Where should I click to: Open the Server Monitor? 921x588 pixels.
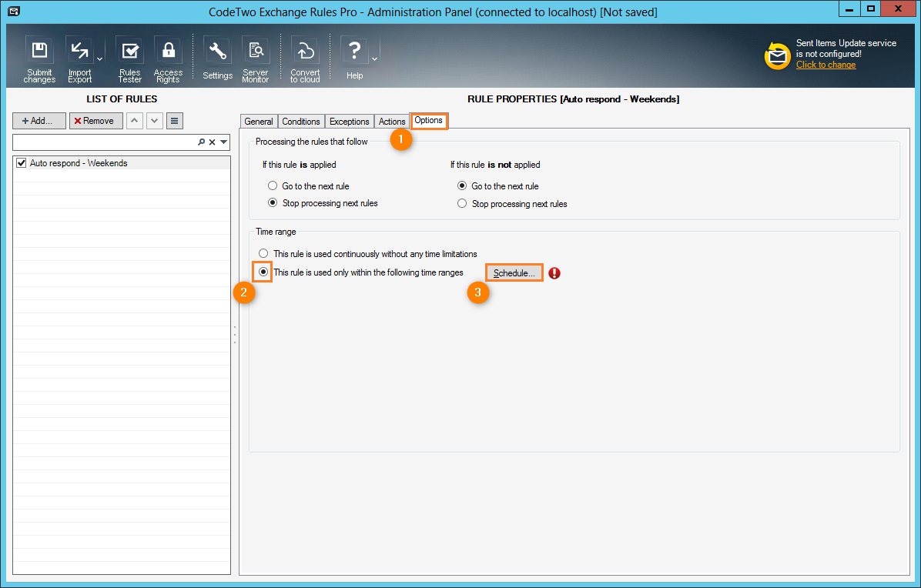tap(256, 61)
